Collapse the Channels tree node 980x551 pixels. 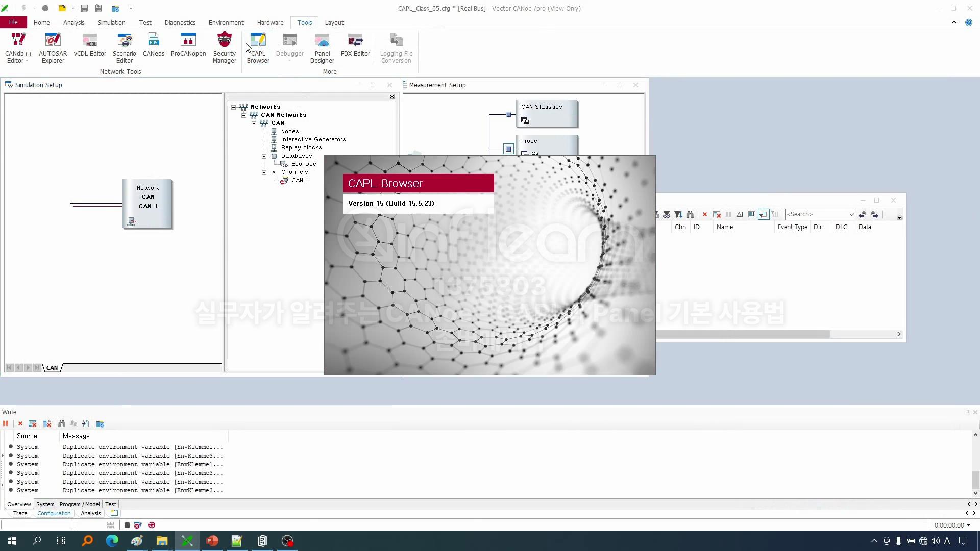click(x=264, y=172)
